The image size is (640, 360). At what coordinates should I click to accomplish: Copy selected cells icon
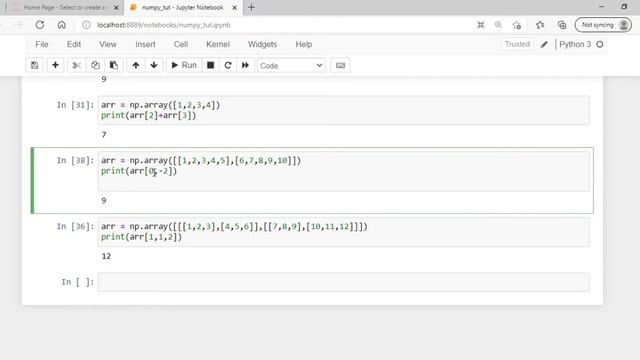click(x=95, y=65)
